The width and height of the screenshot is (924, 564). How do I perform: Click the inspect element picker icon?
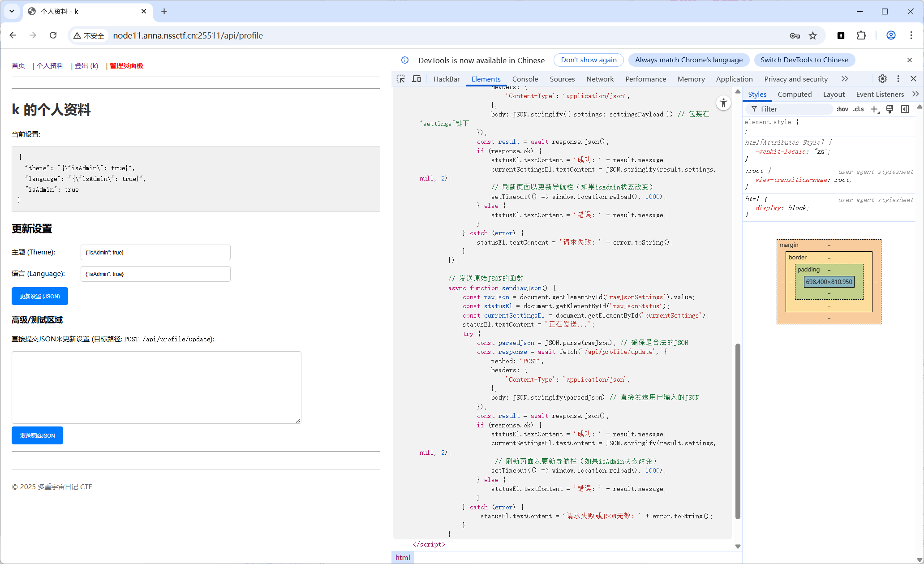click(x=401, y=79)
